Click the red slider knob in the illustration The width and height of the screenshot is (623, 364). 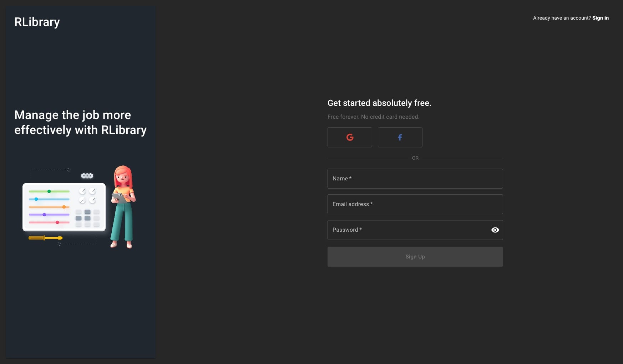(57, 222)
